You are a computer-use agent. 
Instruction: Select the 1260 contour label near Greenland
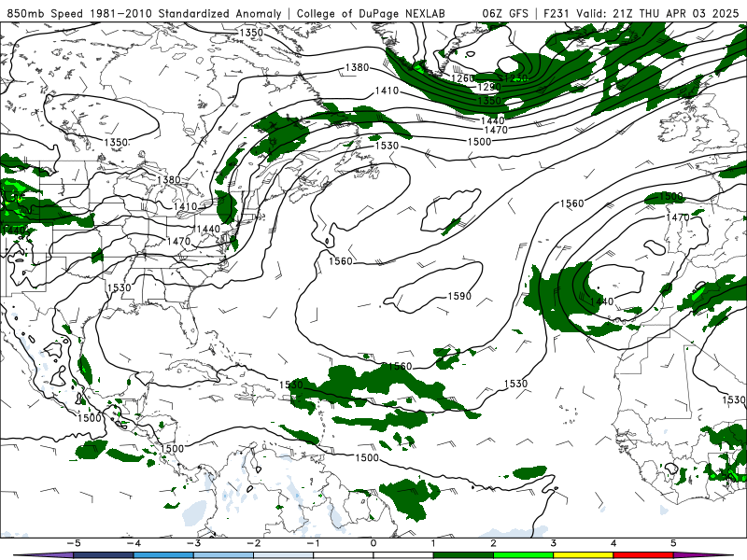(462, 78)
